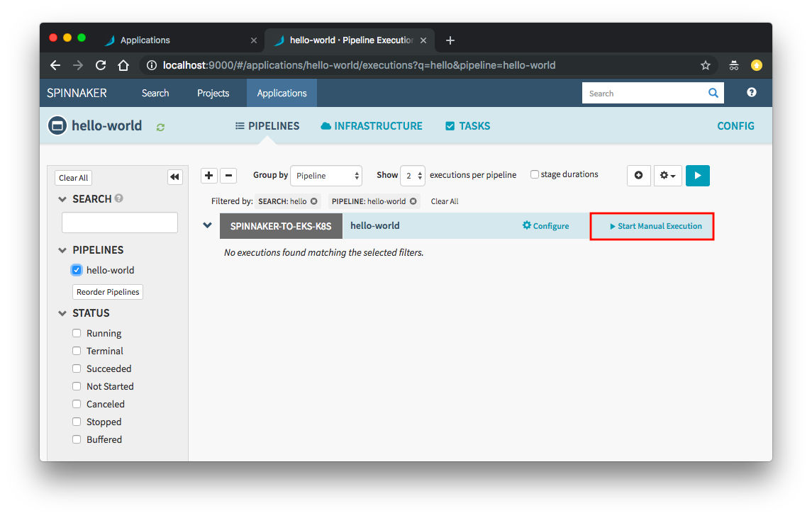Click Start Manual Execution

(x=655, y=226)
